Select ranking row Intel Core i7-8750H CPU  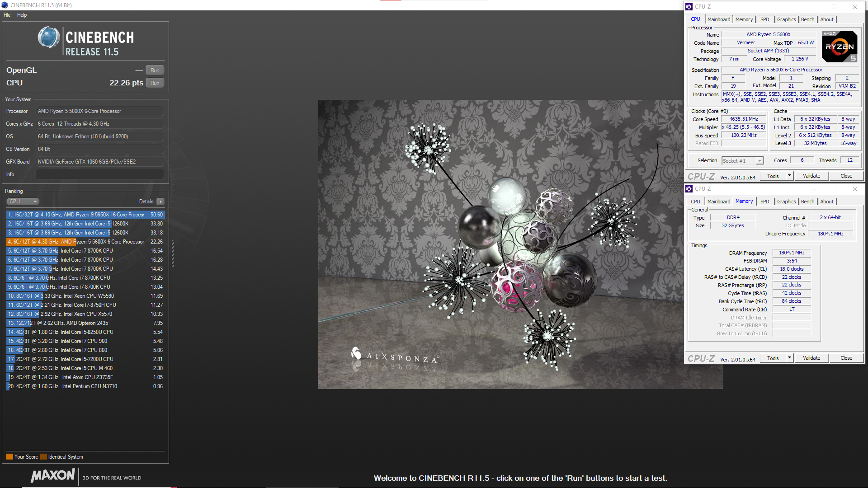coord(85,305)
